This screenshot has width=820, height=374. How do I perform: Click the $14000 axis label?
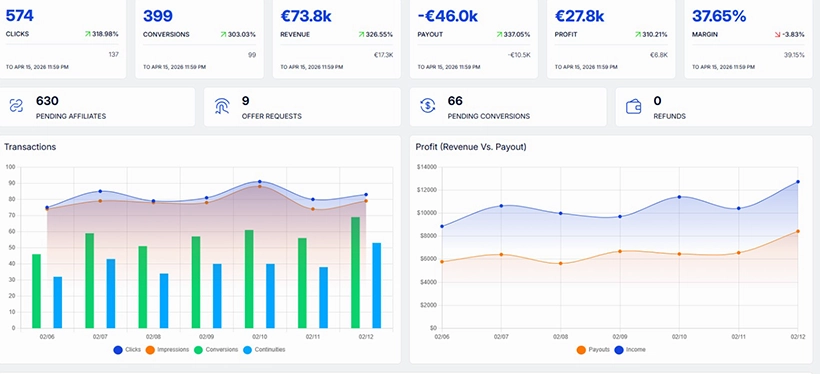[426, 167]
